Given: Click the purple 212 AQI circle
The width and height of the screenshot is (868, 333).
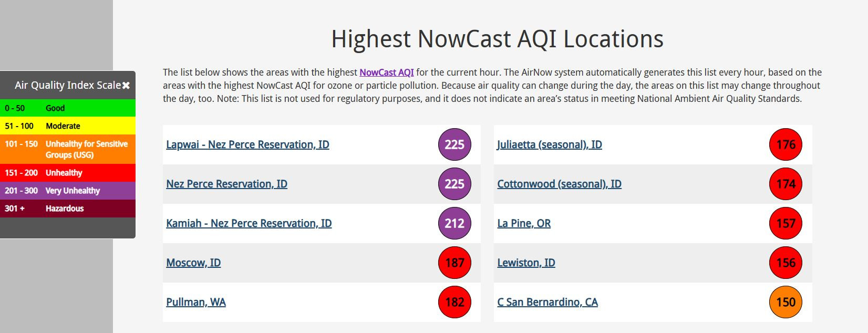Looking at the screenshot, I should (454, 223).
